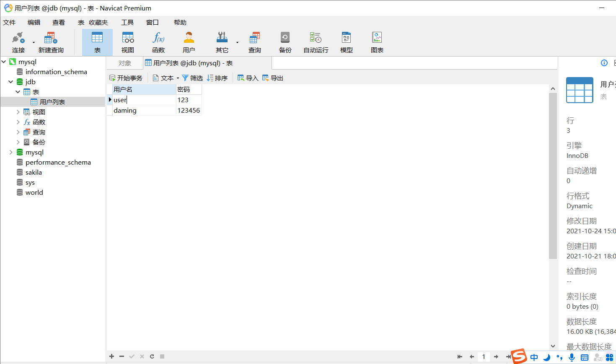This screenshot has width=616, height=364.
Task: Select the Table (表) toolbar icon
Action: click(97, 42)
